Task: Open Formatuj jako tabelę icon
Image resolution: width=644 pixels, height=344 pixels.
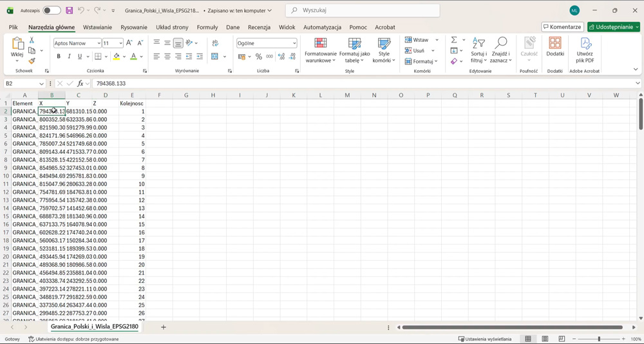Action: tap(354, 50)
